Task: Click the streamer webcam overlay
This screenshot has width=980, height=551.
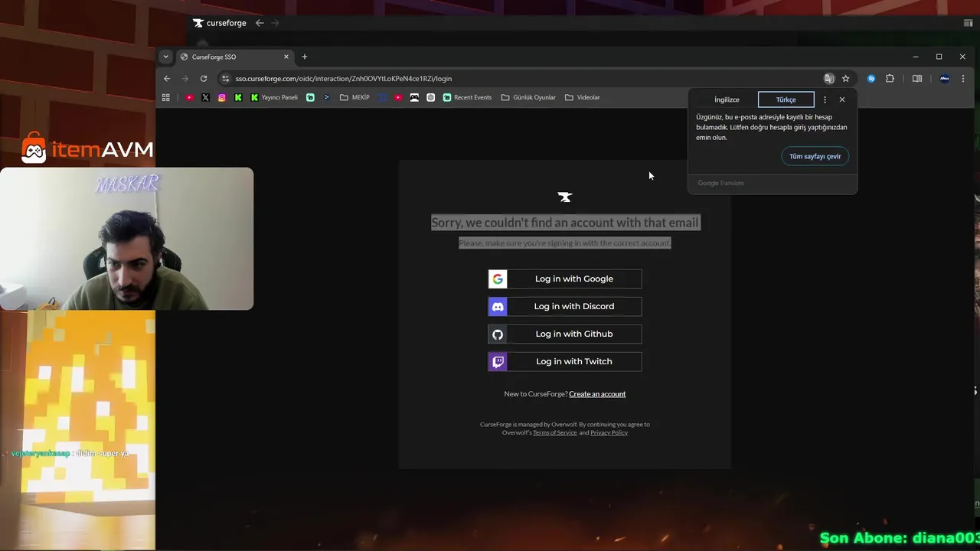Action: point(126,239)
